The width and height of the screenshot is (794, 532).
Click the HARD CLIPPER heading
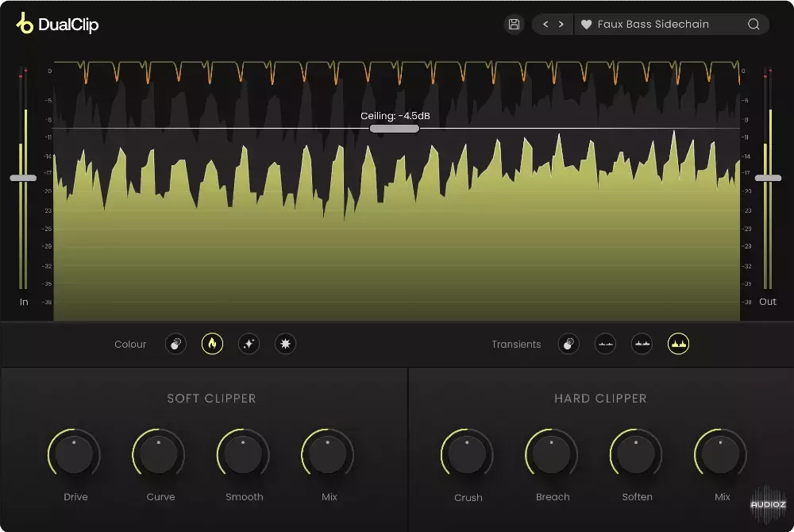(x=600, y=399)
